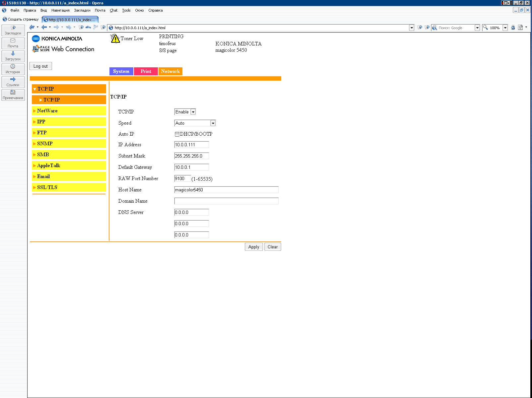Screen dimensions: 532x398
Task: Collapse the top TCP/IP menu section
Action: [69, 89]
